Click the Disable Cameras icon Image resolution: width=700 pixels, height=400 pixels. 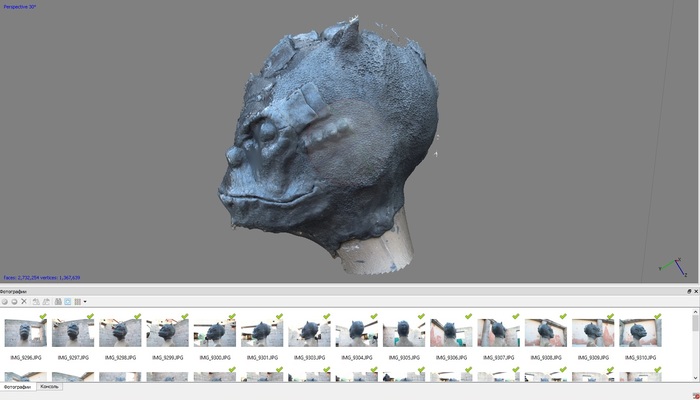click(13, 301)
